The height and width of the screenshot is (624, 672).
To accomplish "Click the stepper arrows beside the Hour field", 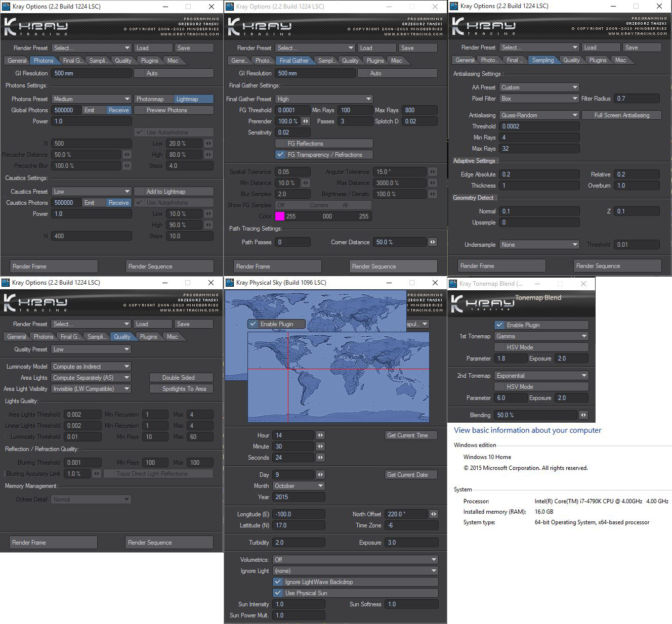I will [320, 435].
